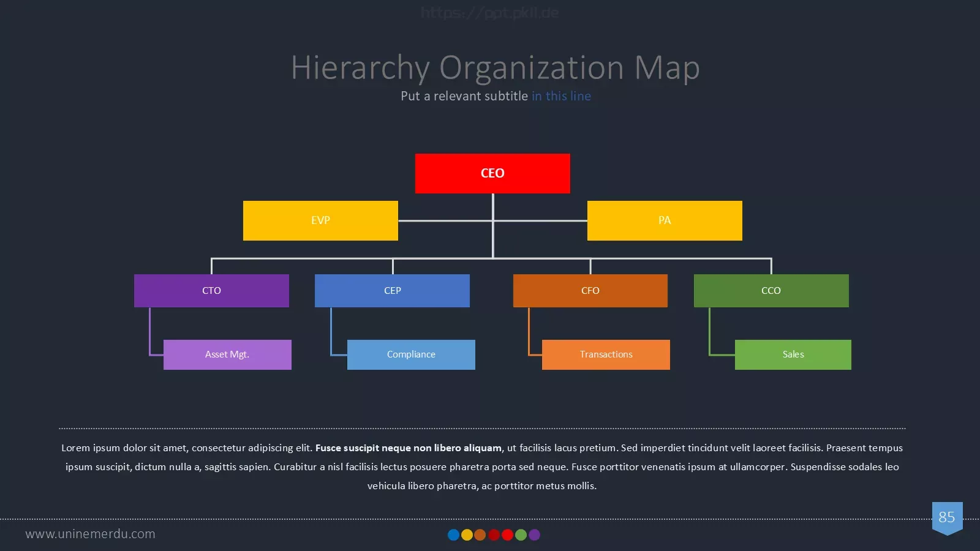The width and height of the screenshot is (980, 551).
Task: Select the yellow PA box
Action: click(665, 220)
